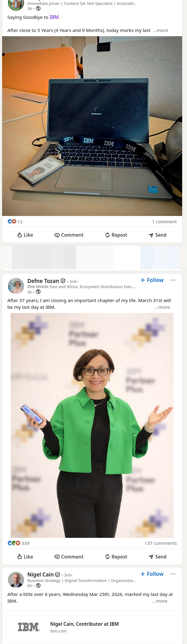Follow Defne Tozan
The image size is (187, 644).
[x=152, y=280]
